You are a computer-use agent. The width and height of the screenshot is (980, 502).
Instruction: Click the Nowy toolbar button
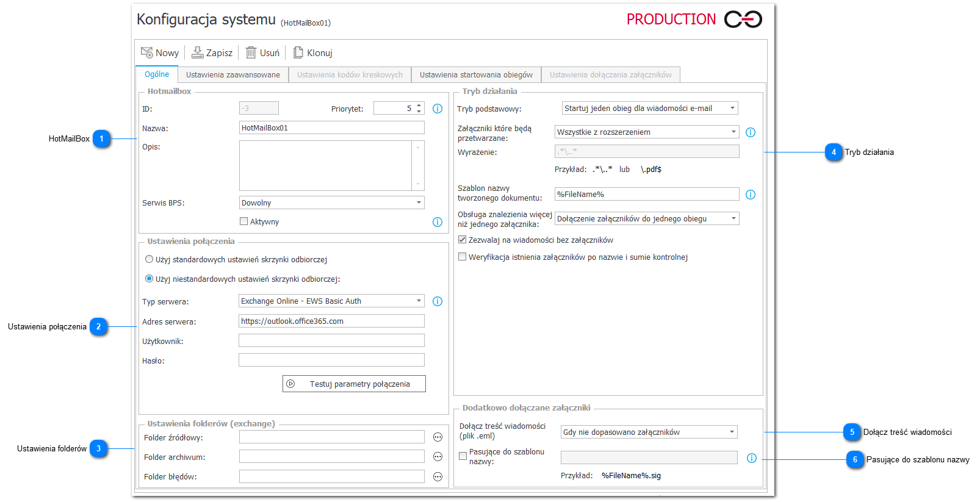click(x=160, y=53)
